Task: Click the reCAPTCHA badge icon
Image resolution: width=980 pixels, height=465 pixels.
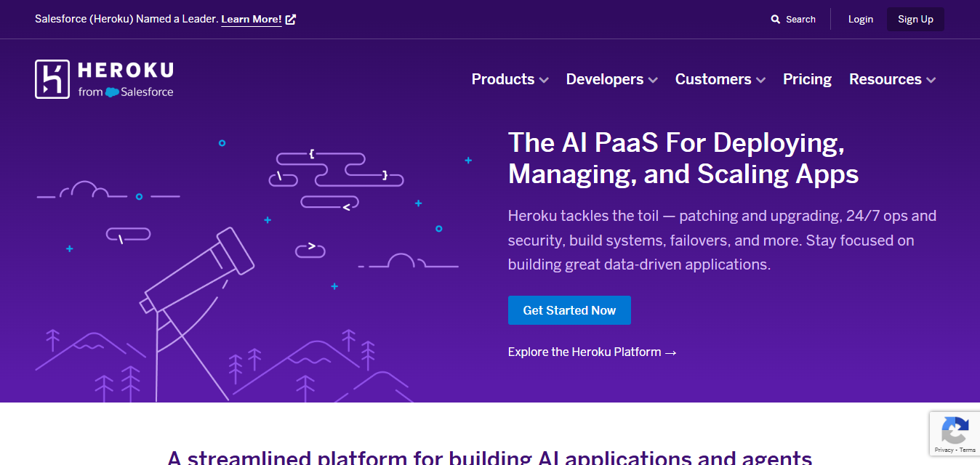Action: click(x=955, y=430)
